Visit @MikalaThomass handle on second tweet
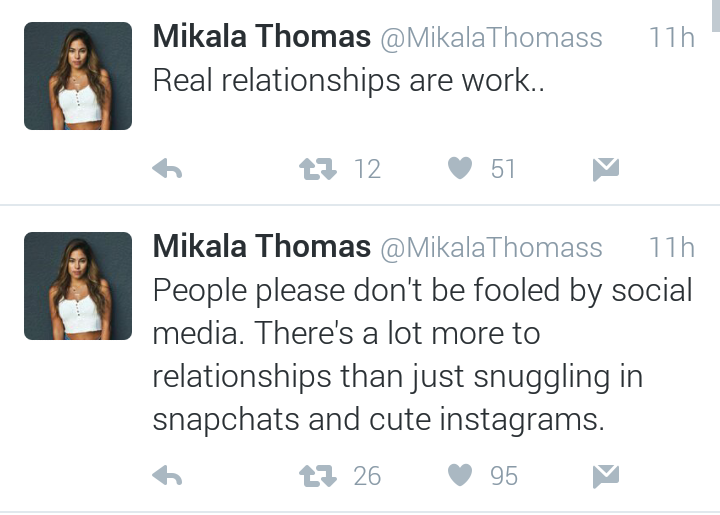Screen dimensions: 720x515 pos(491,248)
